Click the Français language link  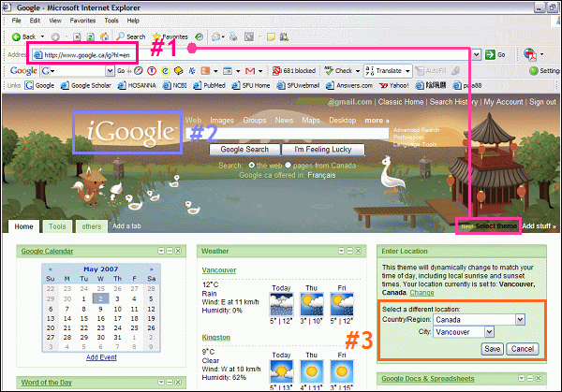tap(321, 175)
